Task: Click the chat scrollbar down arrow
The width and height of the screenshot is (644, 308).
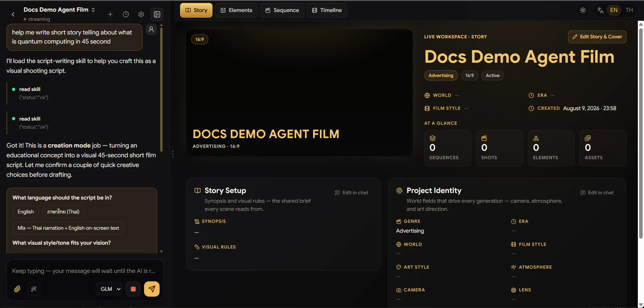Action: 161,251
